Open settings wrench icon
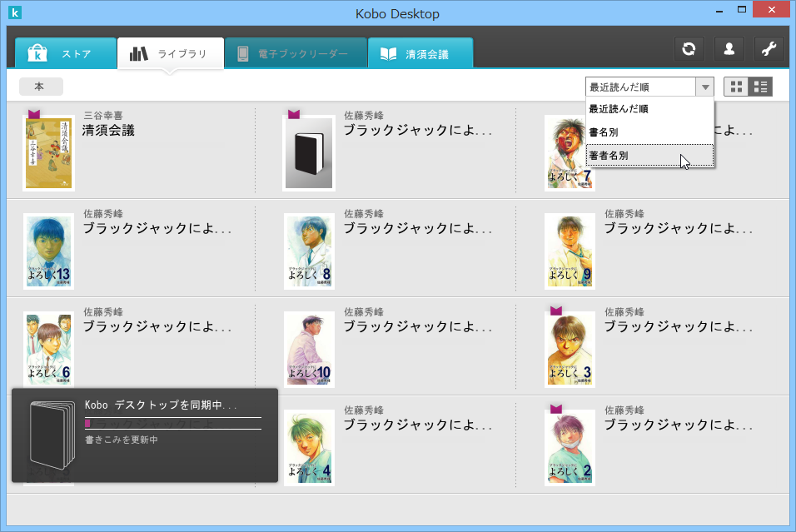This screenshot has width=796, height=532. pyautogui.click(x=769, y=49)
